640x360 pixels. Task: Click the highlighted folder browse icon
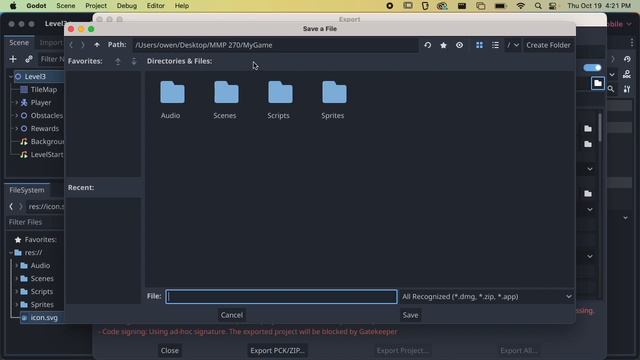click(x=598, y=83)
